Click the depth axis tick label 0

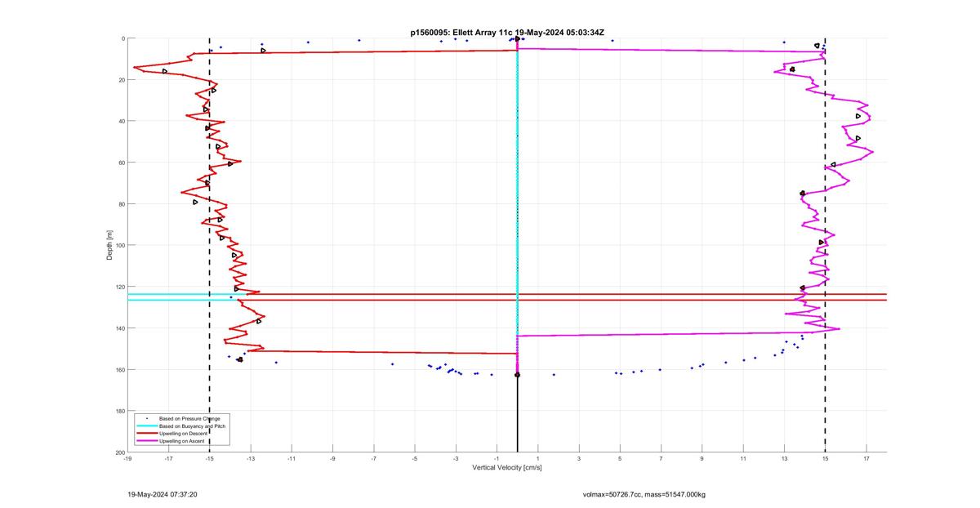(x=122, y=38)
